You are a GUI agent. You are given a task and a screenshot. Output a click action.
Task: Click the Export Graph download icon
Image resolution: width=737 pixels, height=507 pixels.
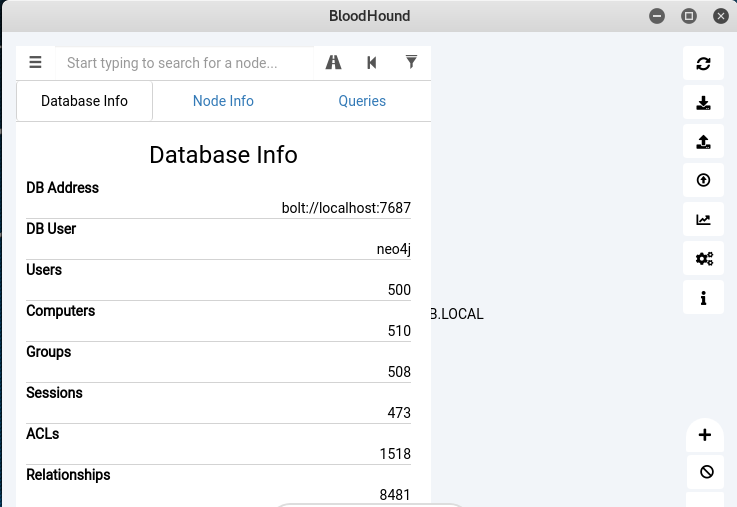704,103
